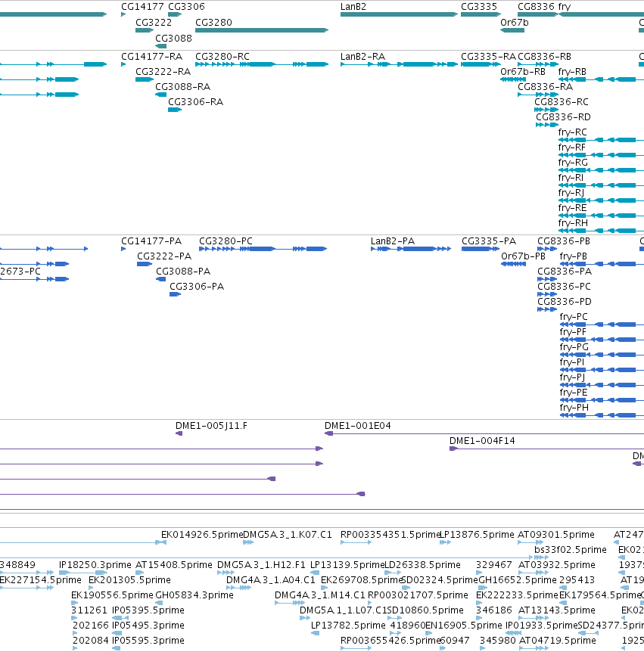Select the CG3222 gene label

pyautogui.click(x=154, y=23)
